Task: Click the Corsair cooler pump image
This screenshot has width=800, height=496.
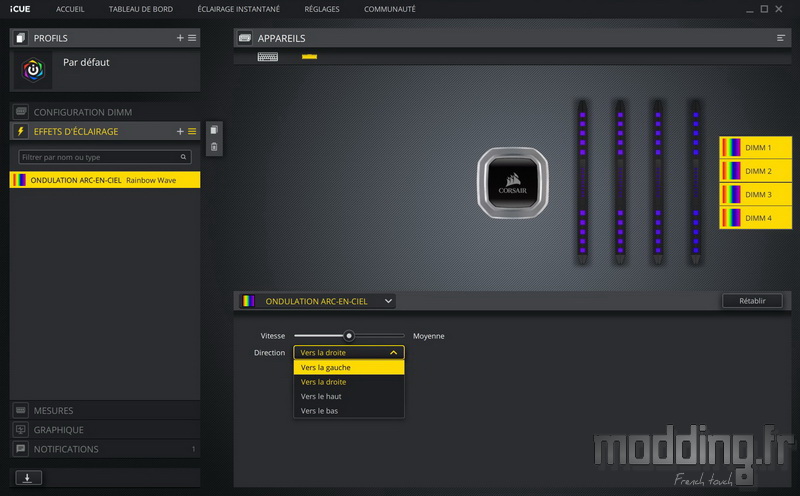Action: 513,183
